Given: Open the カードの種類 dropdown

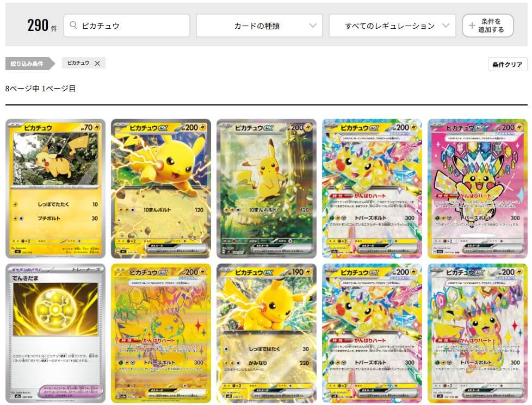Looking at the screenshot, I should pos(259,26).
